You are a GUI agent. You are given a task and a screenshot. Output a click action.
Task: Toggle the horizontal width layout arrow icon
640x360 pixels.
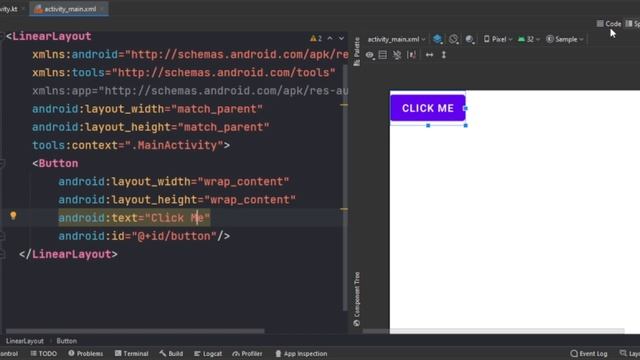tap(429, 55)
